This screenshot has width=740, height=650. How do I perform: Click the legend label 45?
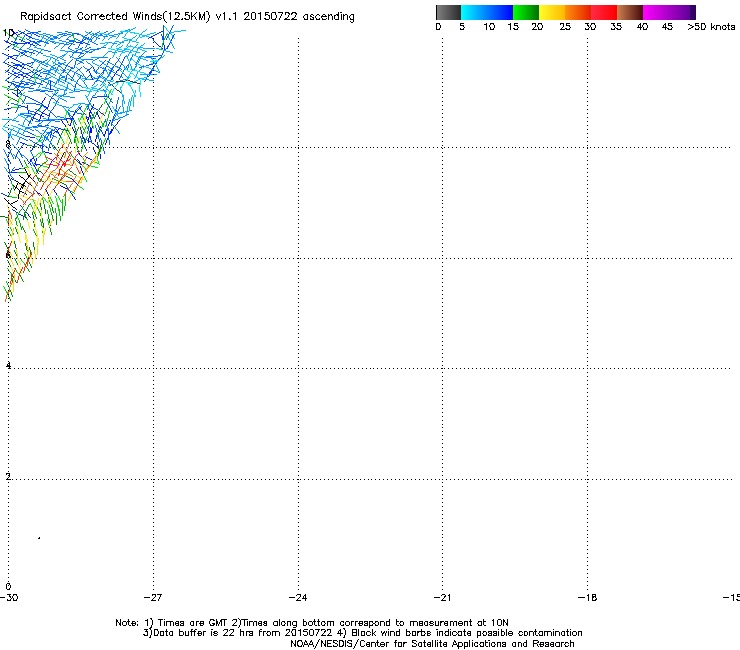667,27
